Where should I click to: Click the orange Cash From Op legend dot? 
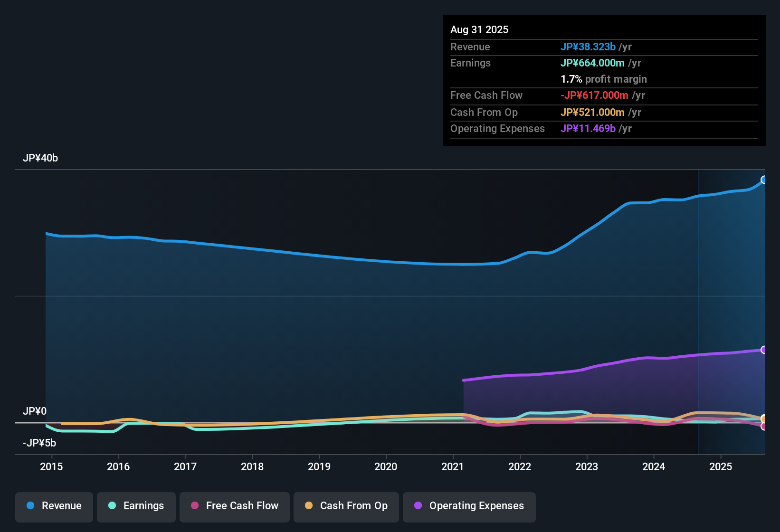tap(309, 506)
